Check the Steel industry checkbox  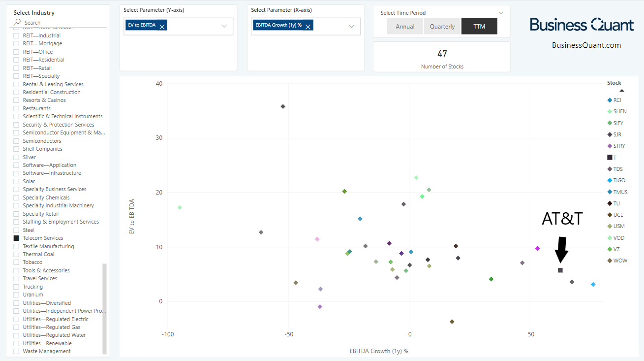pyautogui.click(x=16, y=230)
